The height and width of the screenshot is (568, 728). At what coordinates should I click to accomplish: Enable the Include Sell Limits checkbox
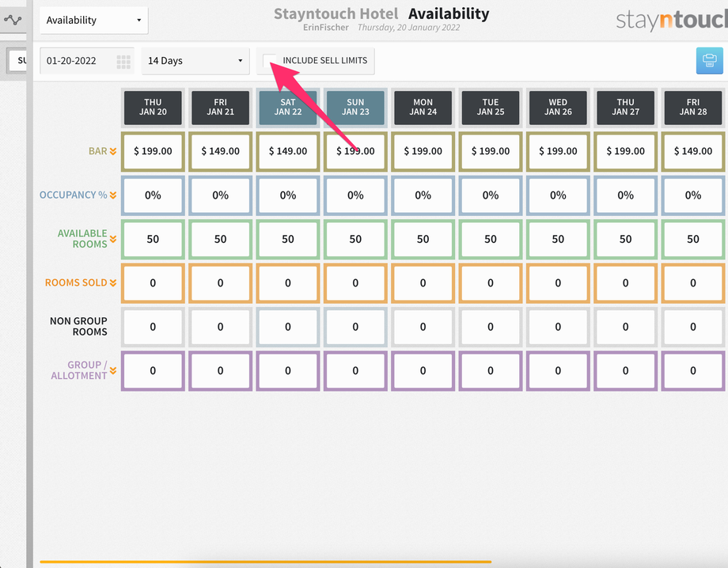(269, 60)
